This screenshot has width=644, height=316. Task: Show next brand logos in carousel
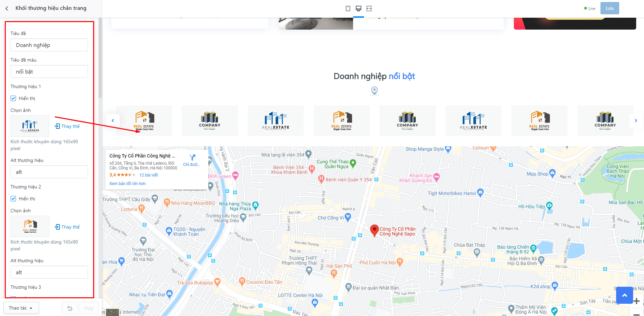click(x=636, y=120)
